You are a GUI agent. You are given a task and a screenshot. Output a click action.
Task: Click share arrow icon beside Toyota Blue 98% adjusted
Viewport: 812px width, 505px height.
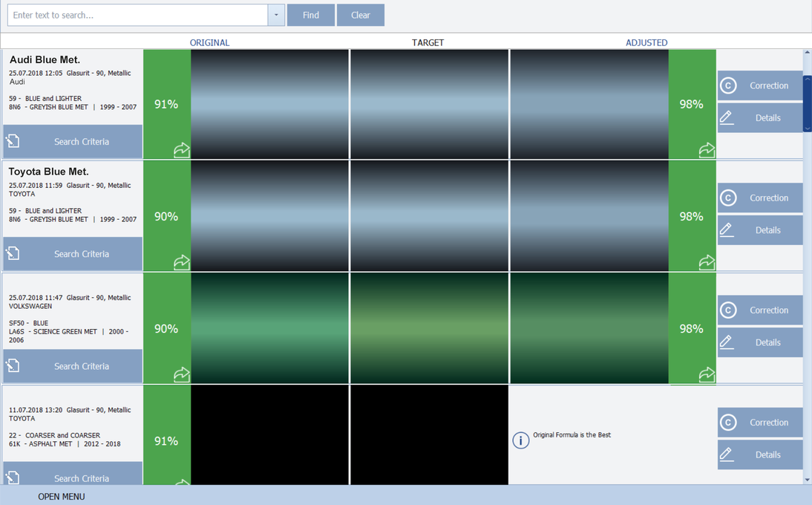coord(707,263)
